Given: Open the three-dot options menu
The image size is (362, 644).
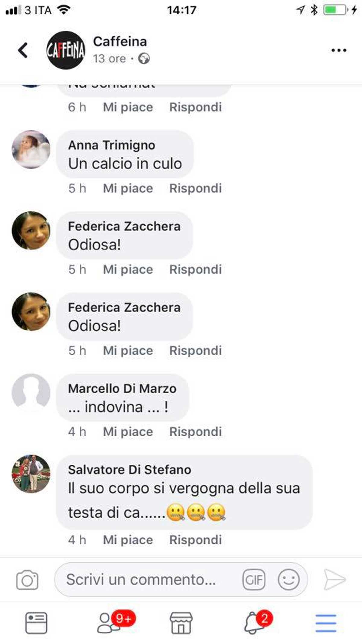Looking at the screenshot, I should (x=339, y=50).
